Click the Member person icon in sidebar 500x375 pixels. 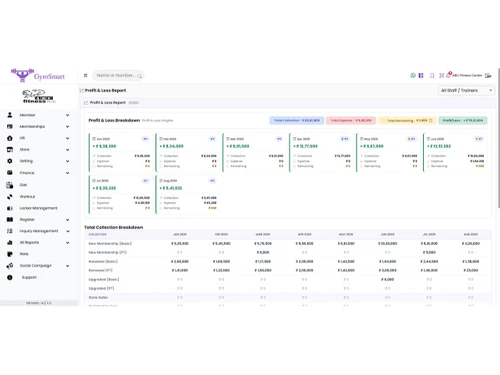click(x=10, y=115)
